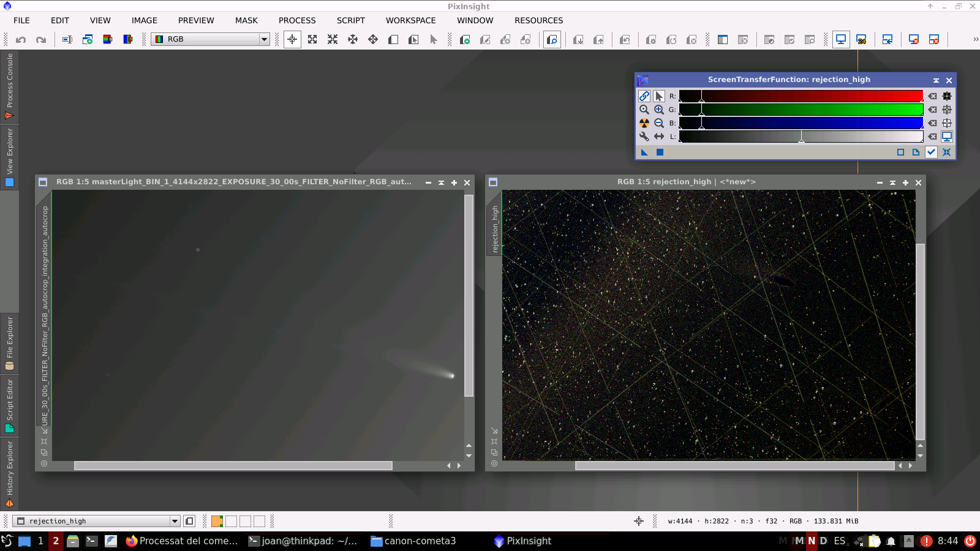
Task: Open the PROCESS menu
Action: [297, 20]
